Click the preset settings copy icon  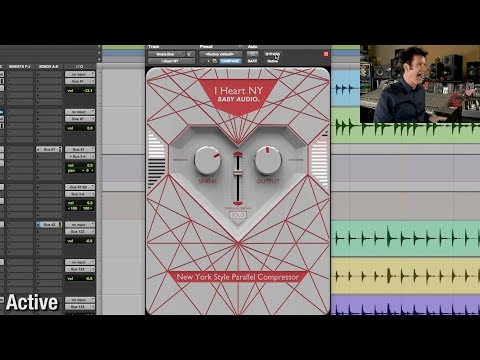(215, 61)
